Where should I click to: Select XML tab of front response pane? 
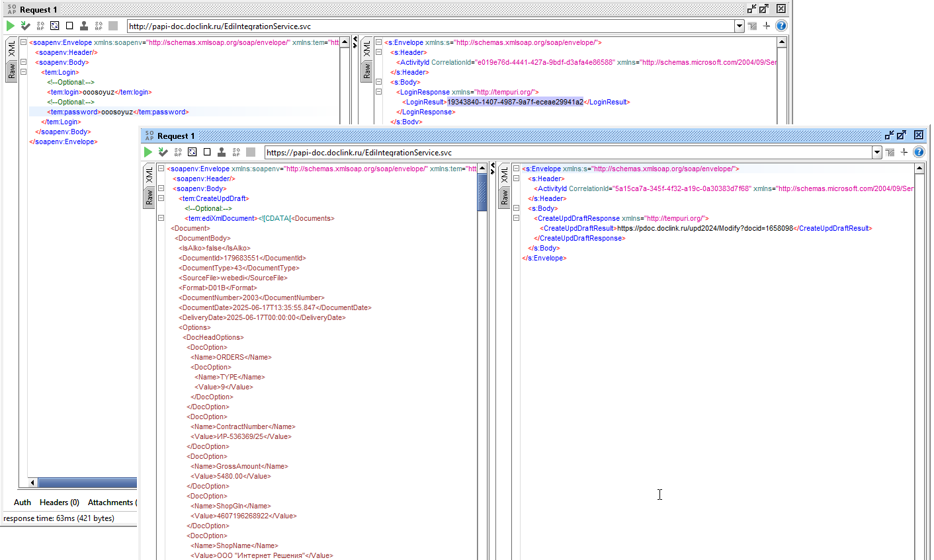coord(505,175)
